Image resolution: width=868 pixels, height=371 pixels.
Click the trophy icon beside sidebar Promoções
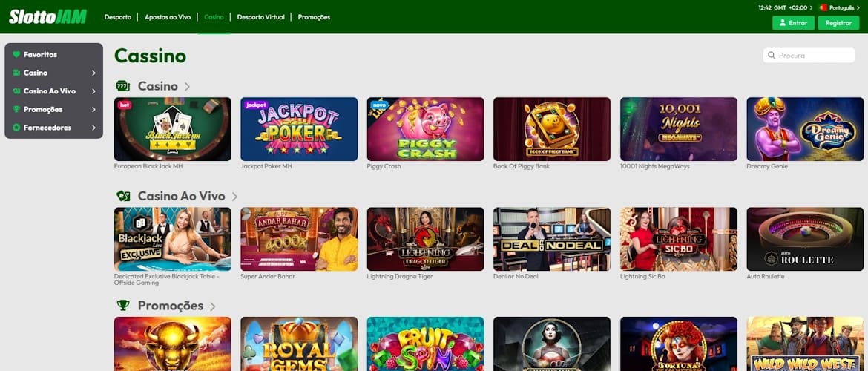(x=16, y=109)
